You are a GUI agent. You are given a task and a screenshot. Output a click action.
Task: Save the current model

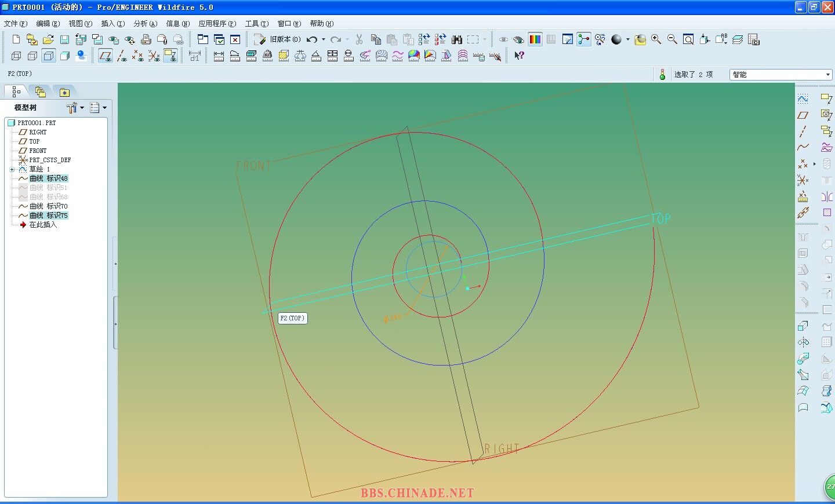coord(64,39)
